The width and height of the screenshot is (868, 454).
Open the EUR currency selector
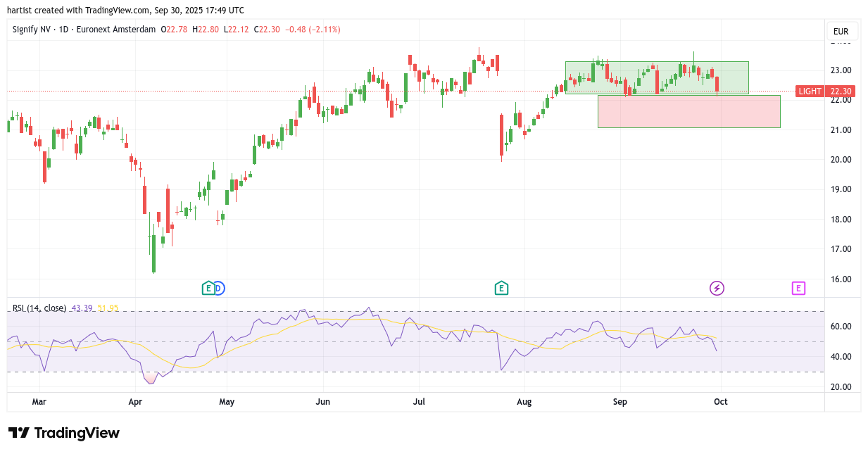point(841,32)
